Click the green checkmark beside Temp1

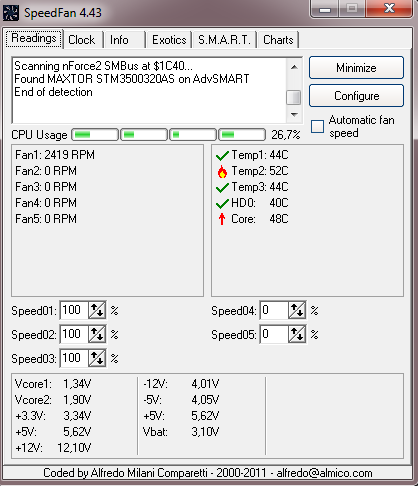click(222, 155)
